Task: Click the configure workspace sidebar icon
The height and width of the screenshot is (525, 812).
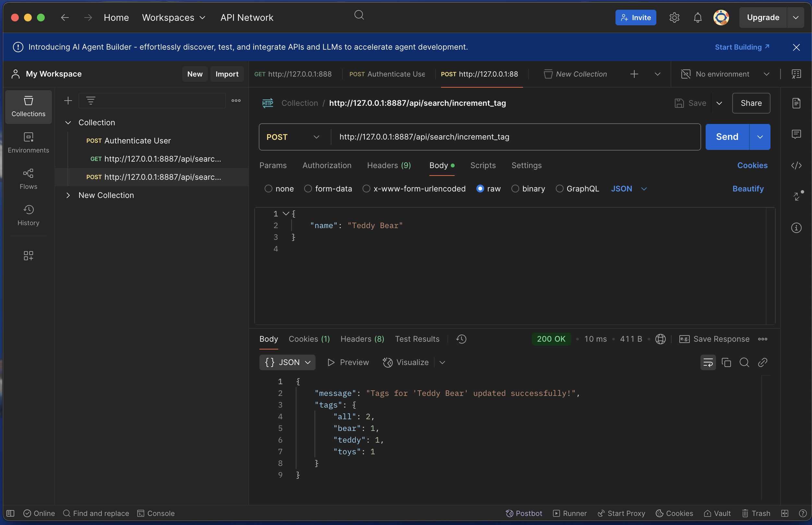Action: coord(28,256)
